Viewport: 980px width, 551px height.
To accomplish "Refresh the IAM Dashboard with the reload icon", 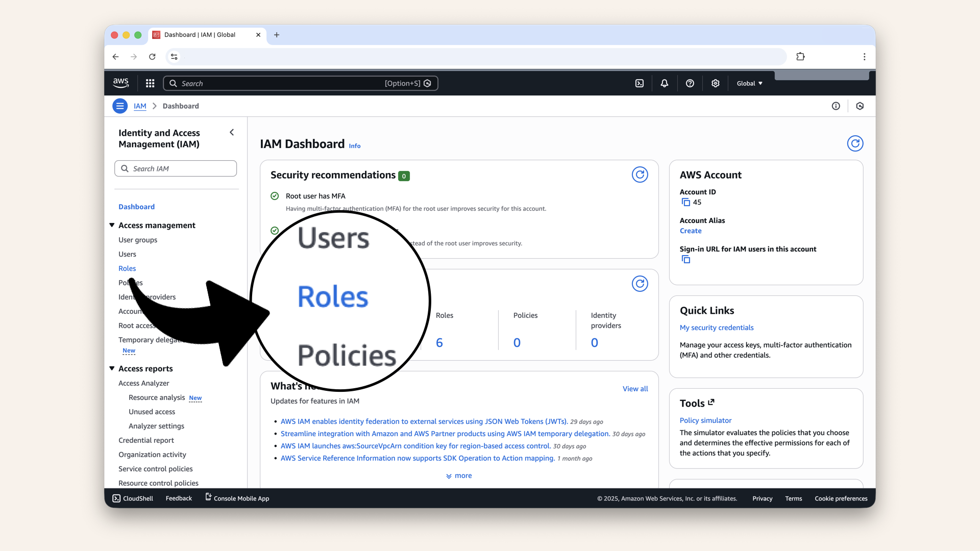I will pyautogui.click(x=855, y=143).
